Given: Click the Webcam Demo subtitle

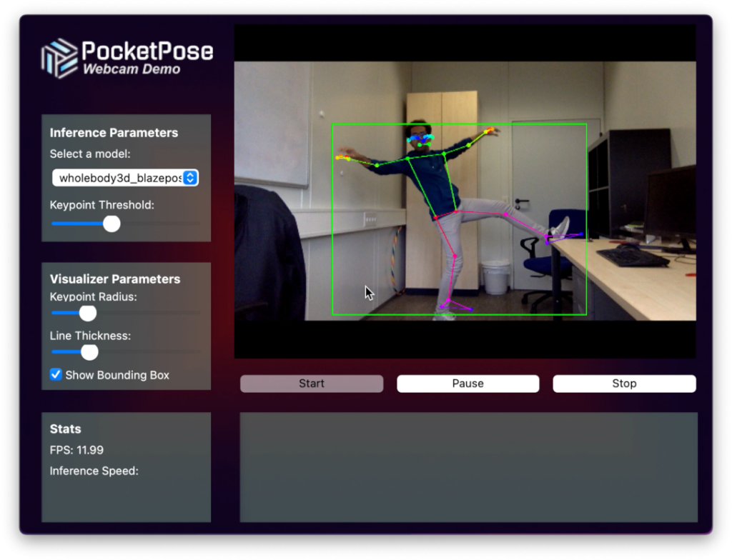Looking at the screenshot, I should 132,69.
